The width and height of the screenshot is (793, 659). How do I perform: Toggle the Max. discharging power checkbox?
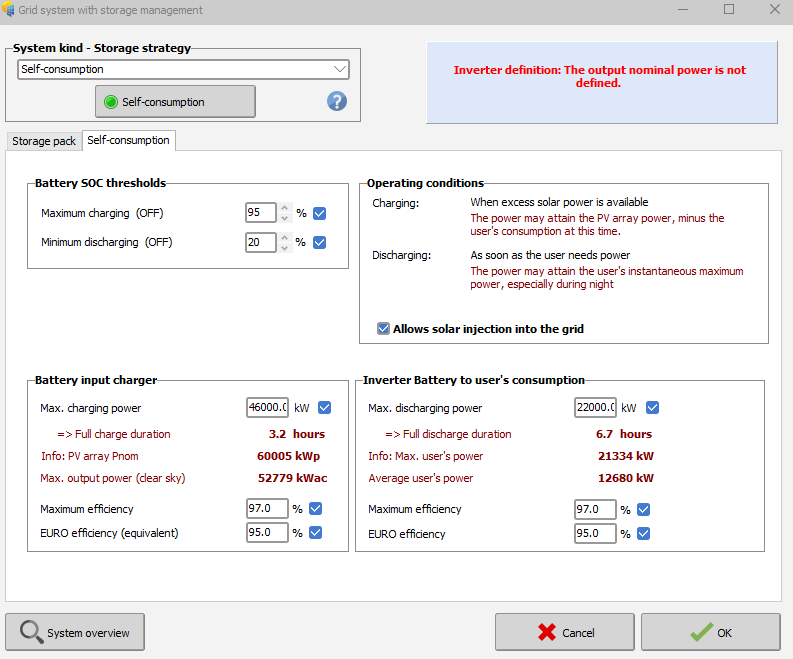652,408
